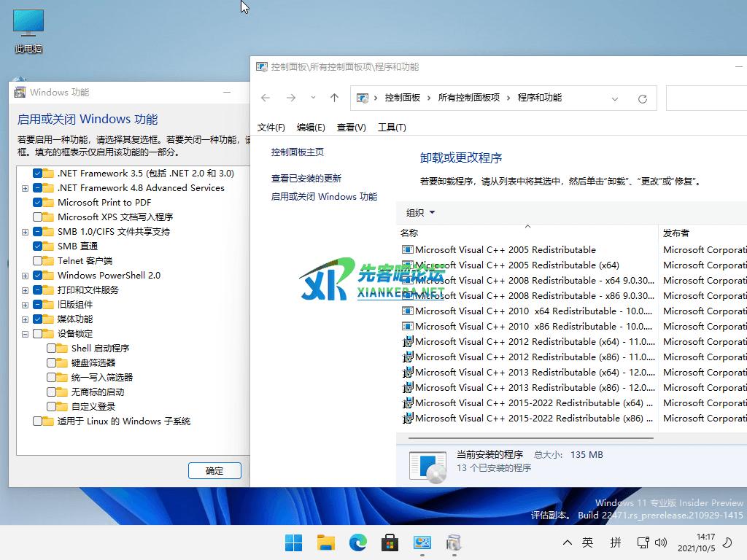This screenshot has height=560, width=747.
Task: Open the 工具(T) menu
Action: pyautogui.click(x=392, y=128)
